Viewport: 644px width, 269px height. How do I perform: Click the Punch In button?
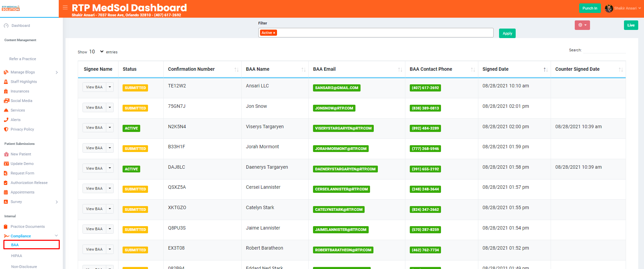[590, 8]
